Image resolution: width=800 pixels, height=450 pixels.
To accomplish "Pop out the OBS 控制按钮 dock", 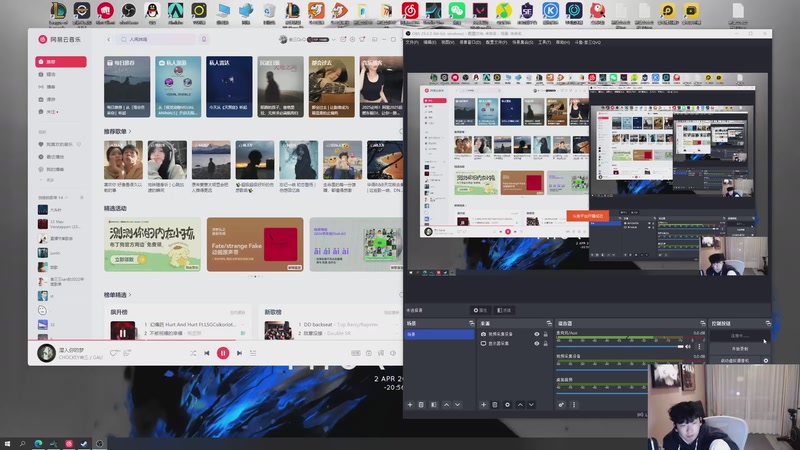I will tap(768, 323).
